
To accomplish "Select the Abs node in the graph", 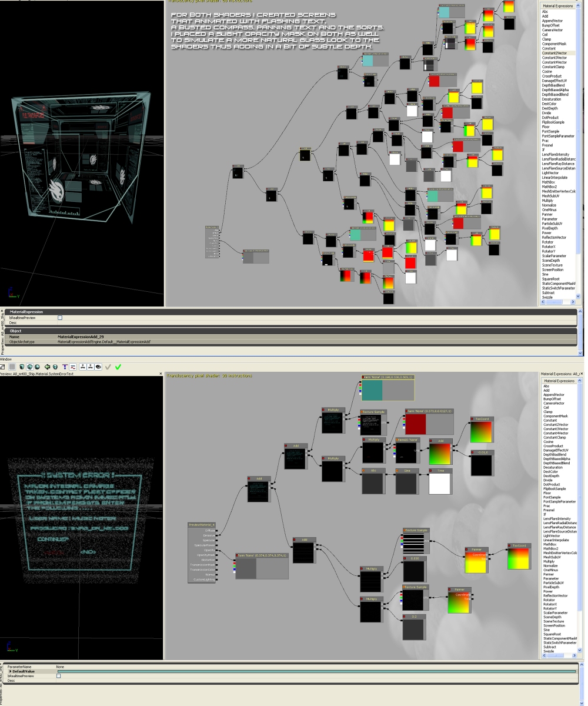I will (x=373, y=471).
